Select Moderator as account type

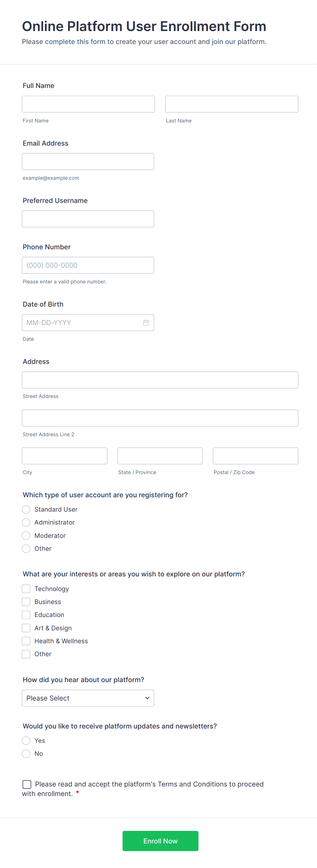(26, 535)
